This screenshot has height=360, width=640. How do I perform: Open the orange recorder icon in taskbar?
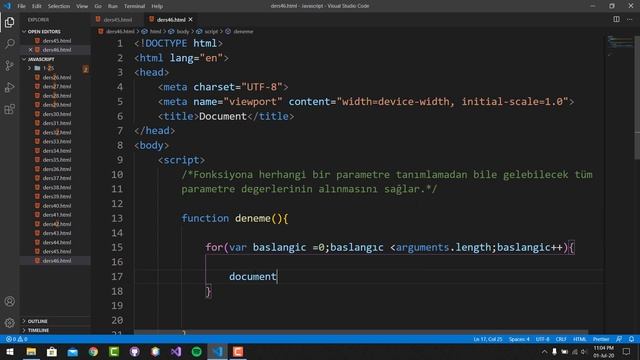point(238,352)
